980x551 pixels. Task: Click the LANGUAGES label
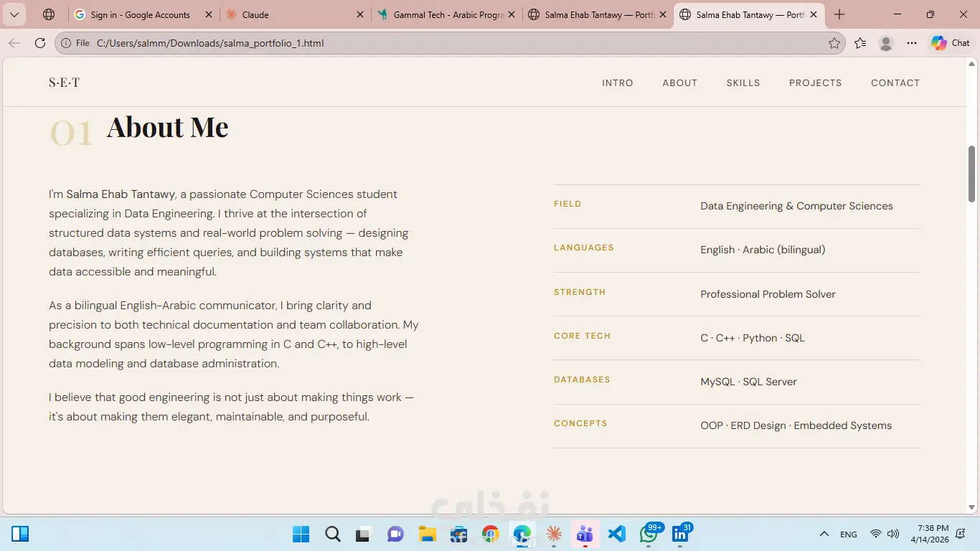point(584,248)
